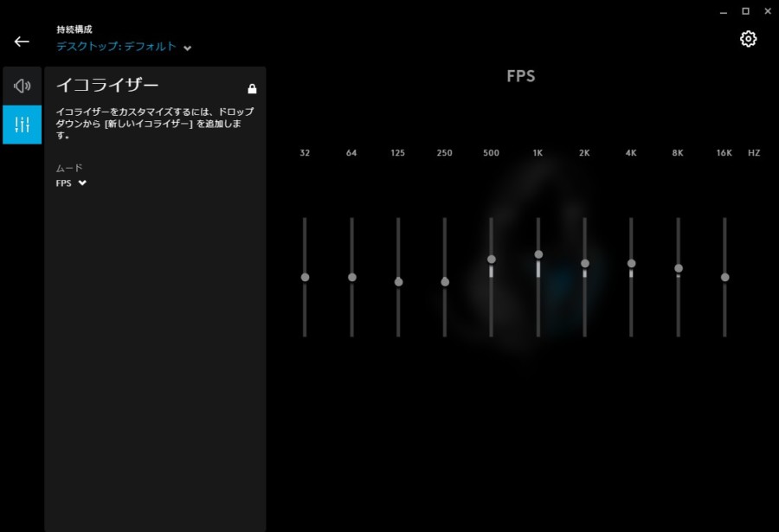Click the 64 Hz slider handle

(x=351, y=277)
